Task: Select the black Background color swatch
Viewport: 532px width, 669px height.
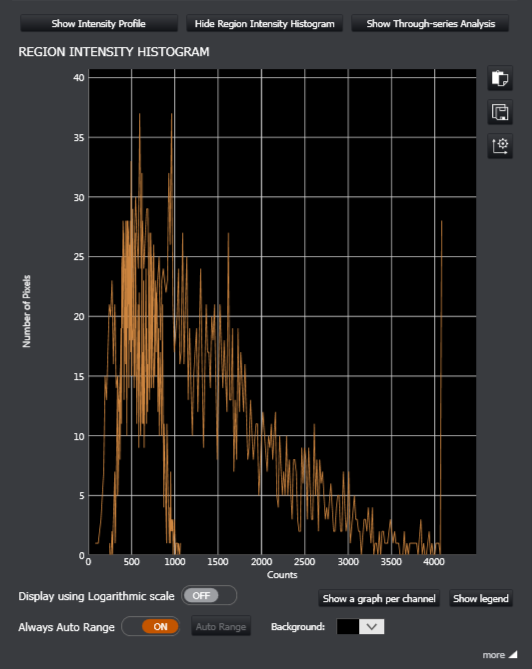Action: pos(348,626)
